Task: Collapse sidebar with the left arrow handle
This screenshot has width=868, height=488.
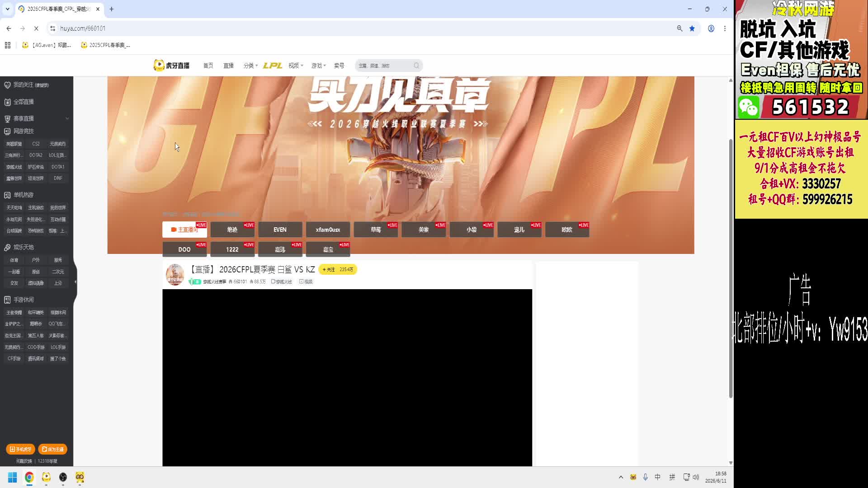Action: [x=75, y=282]
